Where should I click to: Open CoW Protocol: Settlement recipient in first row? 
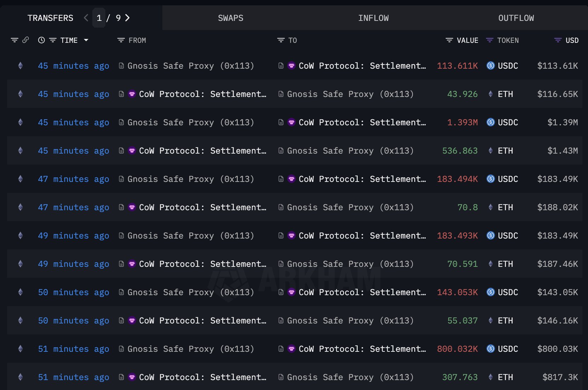(x=362, y=66)
